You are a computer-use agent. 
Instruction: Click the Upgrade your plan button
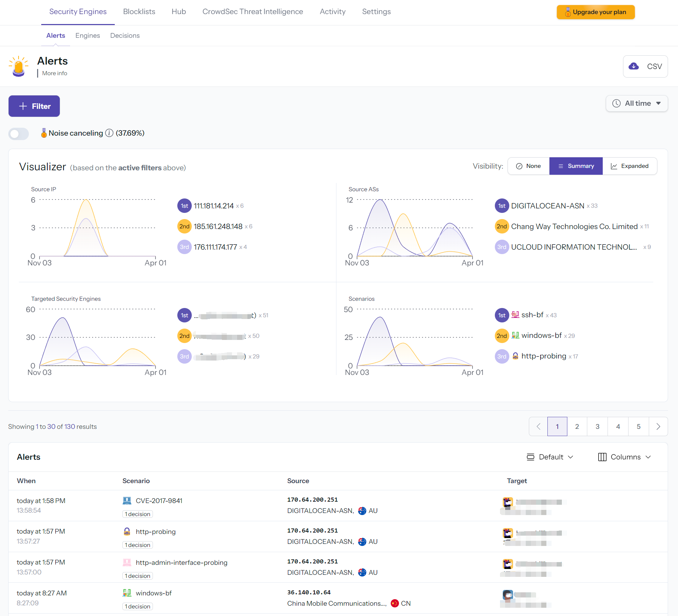[x=596, y=12]
